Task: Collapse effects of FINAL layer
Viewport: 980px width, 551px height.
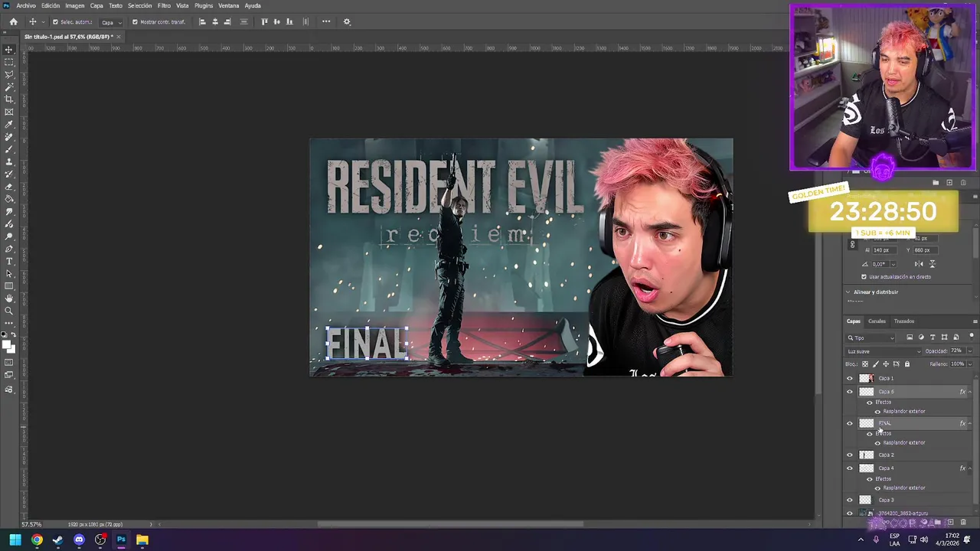Action: (x=969, y=423)
